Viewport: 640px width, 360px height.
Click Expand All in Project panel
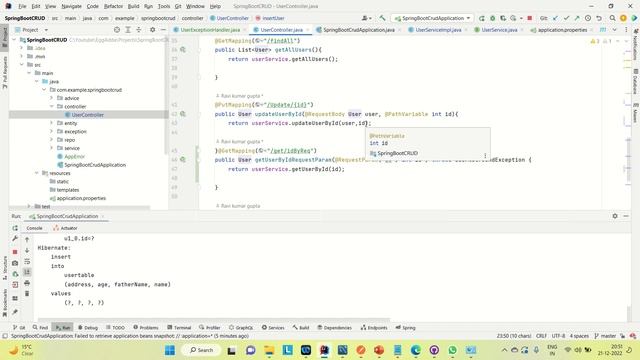click(128, 30)
